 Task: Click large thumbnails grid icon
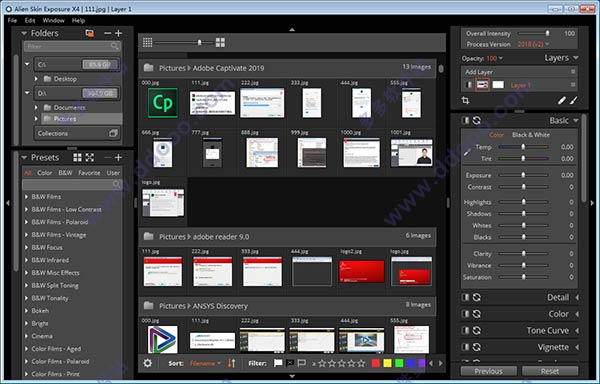coord(220,42)
